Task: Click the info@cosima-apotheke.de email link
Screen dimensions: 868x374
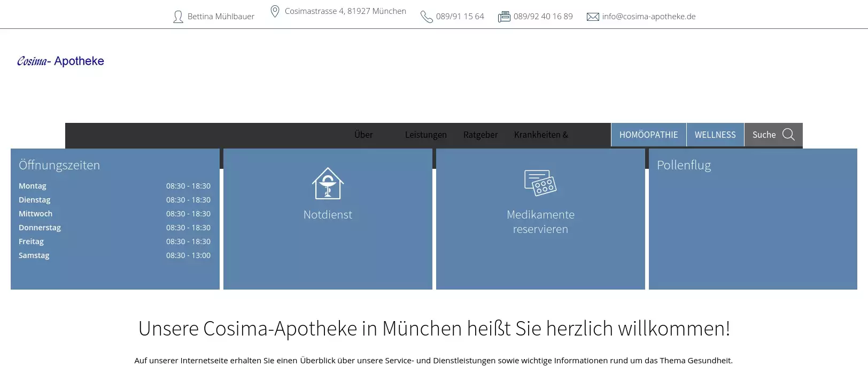Action: click(x=648, y=17)
